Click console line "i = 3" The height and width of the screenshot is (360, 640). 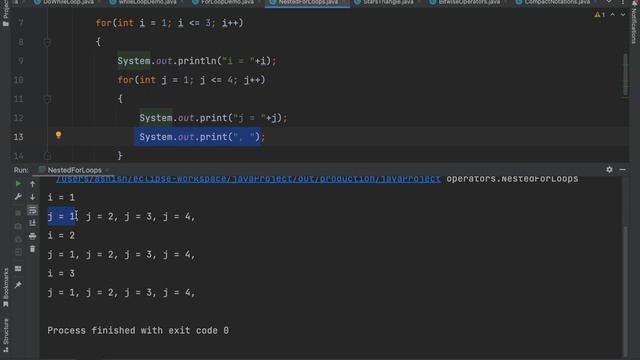(x=61, y=273)
